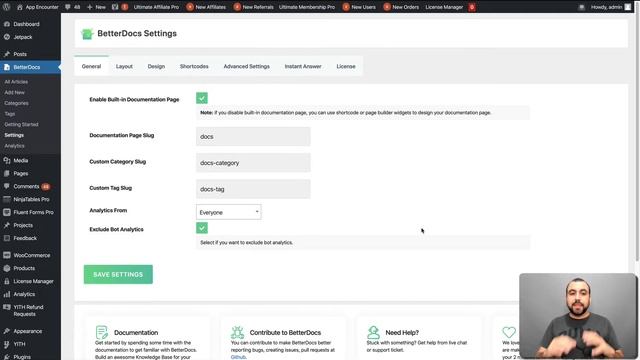Switch to the Layout tab
Viewport: 640px width, 360px height.
124,66
